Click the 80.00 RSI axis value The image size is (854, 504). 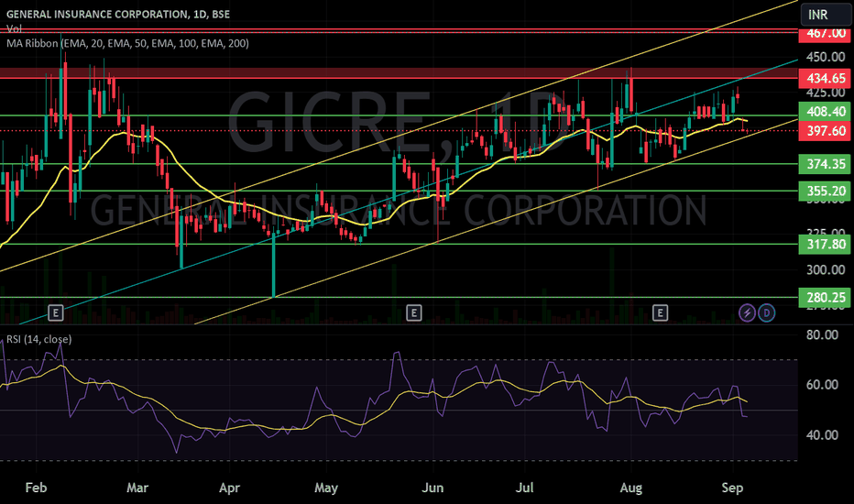822,334
